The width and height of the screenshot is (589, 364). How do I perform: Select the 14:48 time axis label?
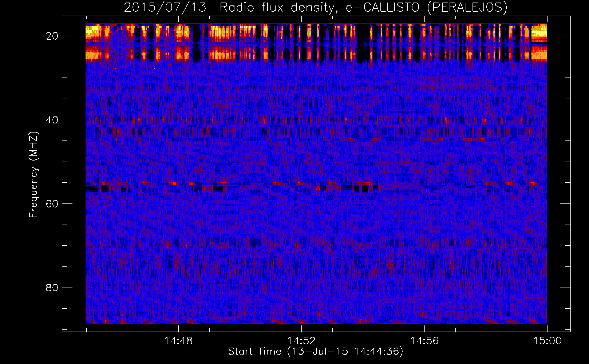pos(178,341)
